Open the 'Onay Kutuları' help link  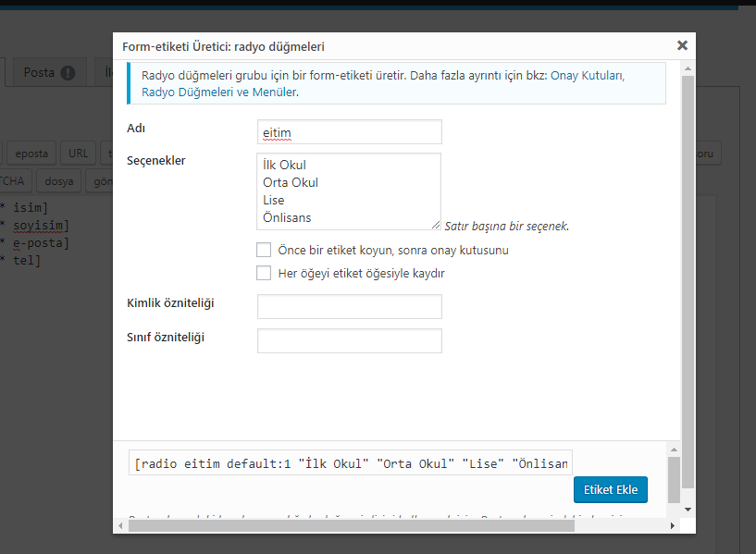tap(588, 76)
